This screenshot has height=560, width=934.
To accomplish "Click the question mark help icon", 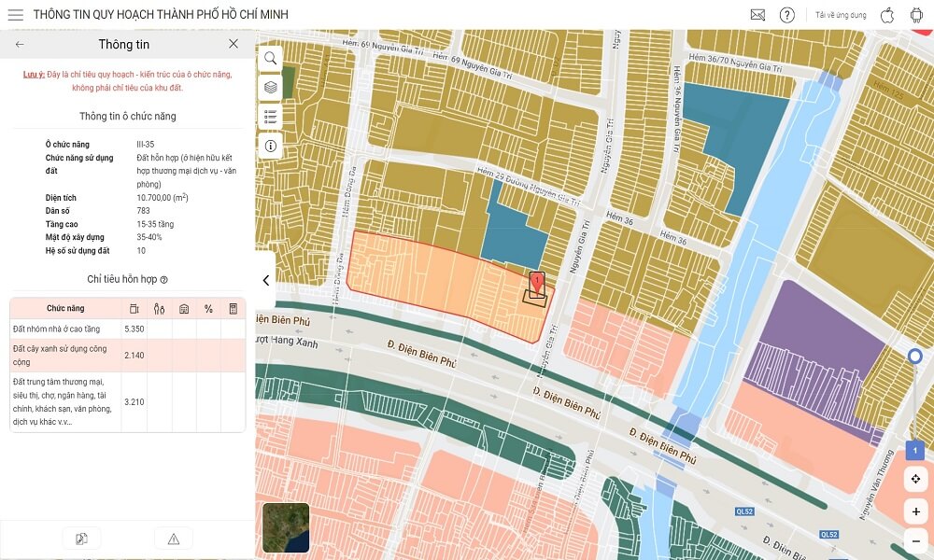I will pyautogui.click(x=787, y=15).
